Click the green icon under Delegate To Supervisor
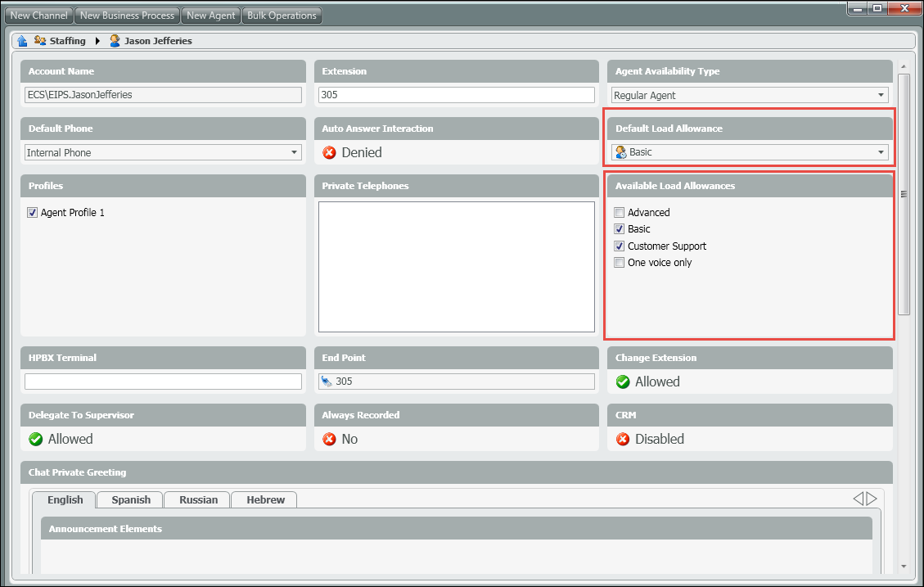The width and height of the screenshot is (924, 587). pyautogui.click(x=35, y=439)
